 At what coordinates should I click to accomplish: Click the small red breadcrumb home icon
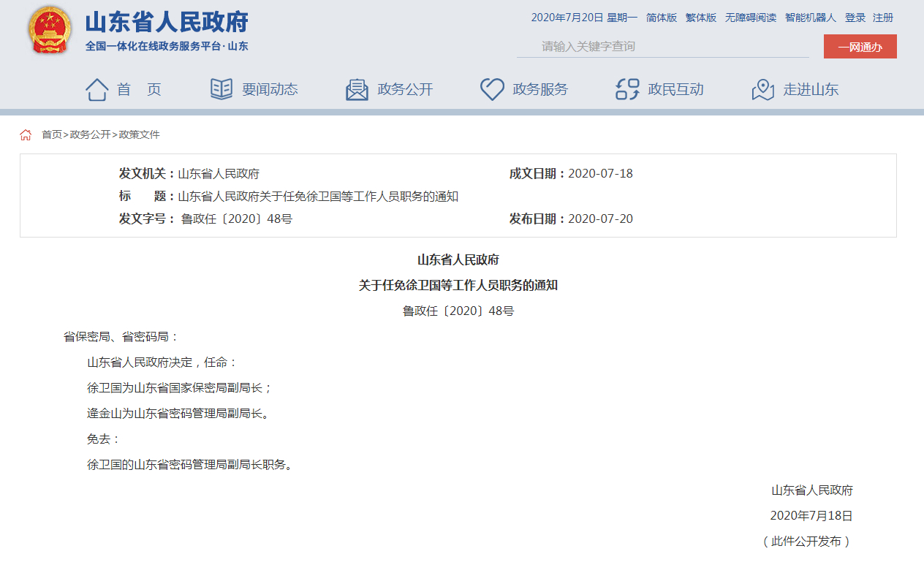[x=26, y=134]
